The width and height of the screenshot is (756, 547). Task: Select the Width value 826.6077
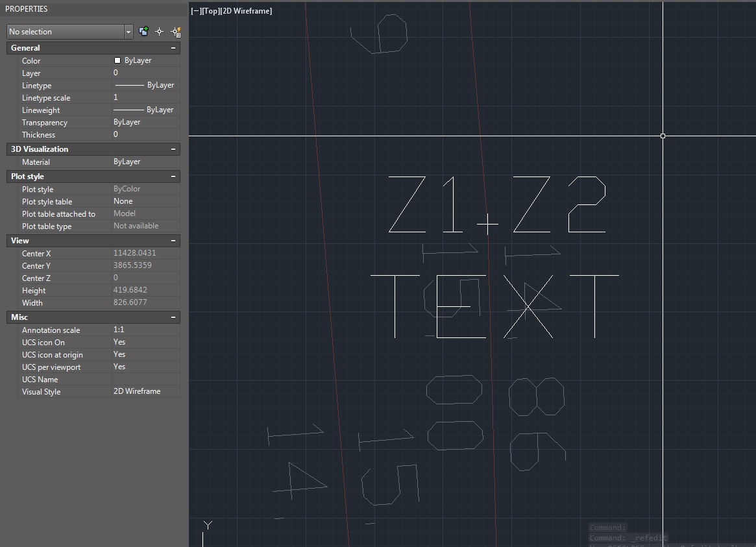click(x=130, y=302)
